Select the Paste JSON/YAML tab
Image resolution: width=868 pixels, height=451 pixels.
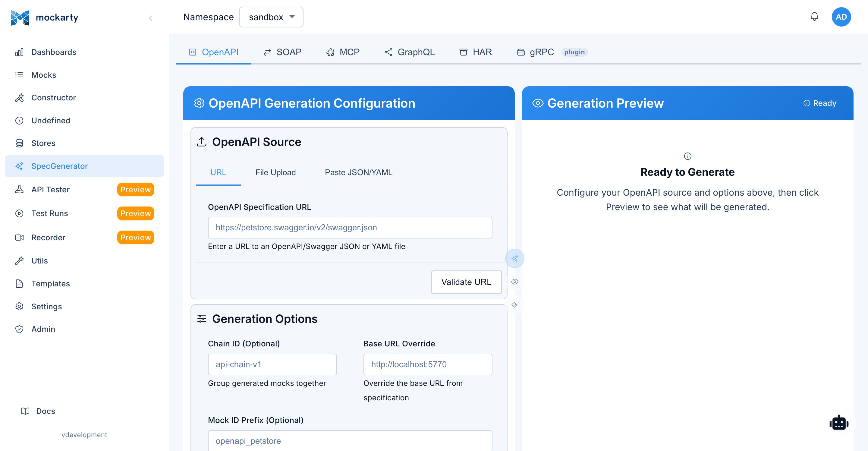click(x=359, y=172)
